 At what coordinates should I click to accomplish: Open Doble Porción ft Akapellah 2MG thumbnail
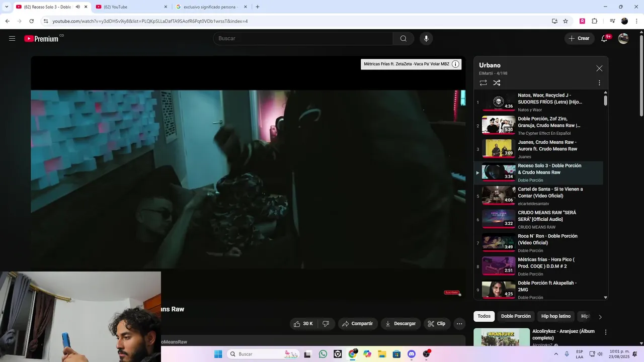point(499,290)
